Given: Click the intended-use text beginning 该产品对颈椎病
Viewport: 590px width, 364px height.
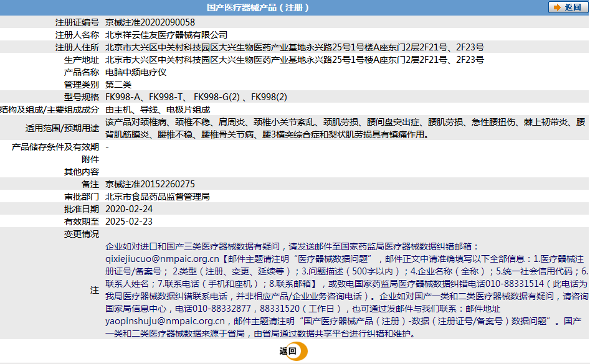Looking at the screenshot, I should [345, 128].
